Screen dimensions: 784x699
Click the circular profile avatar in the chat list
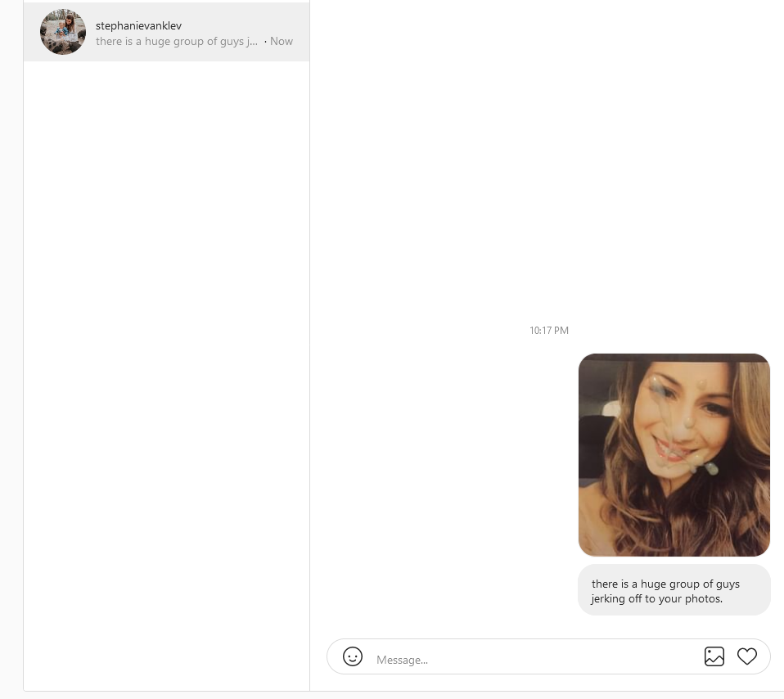click(63, 32)
